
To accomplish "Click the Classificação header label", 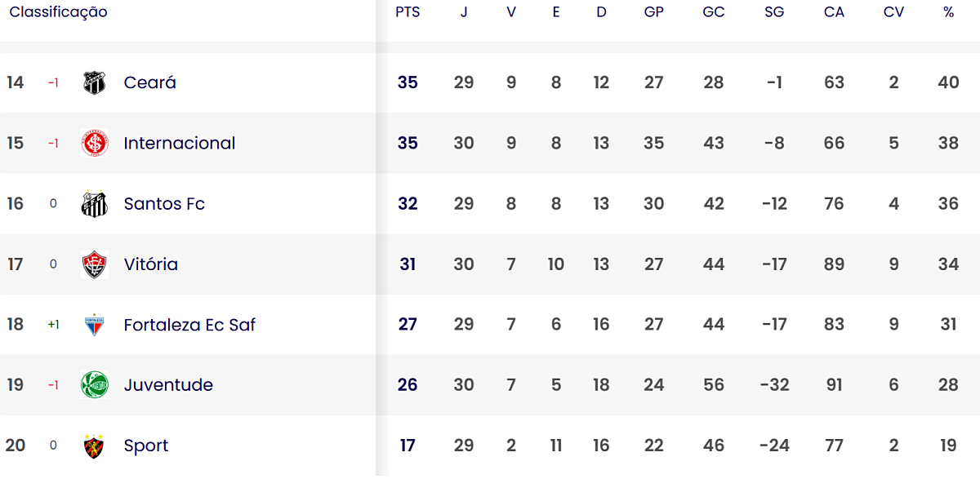I will [x=58, y=12].
